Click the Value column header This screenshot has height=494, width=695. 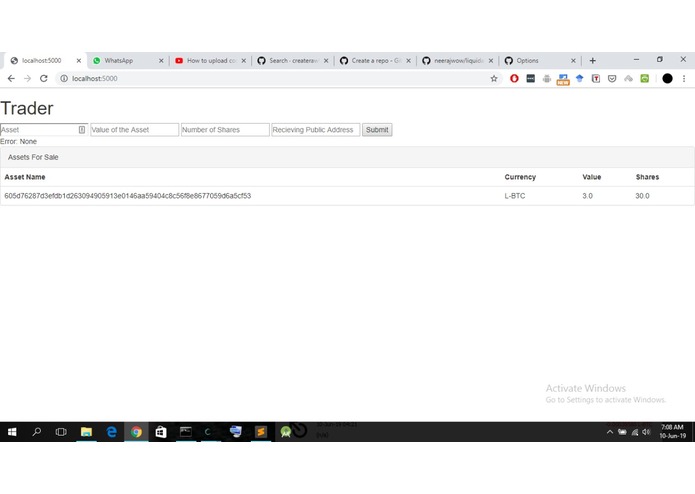[592, 177]
